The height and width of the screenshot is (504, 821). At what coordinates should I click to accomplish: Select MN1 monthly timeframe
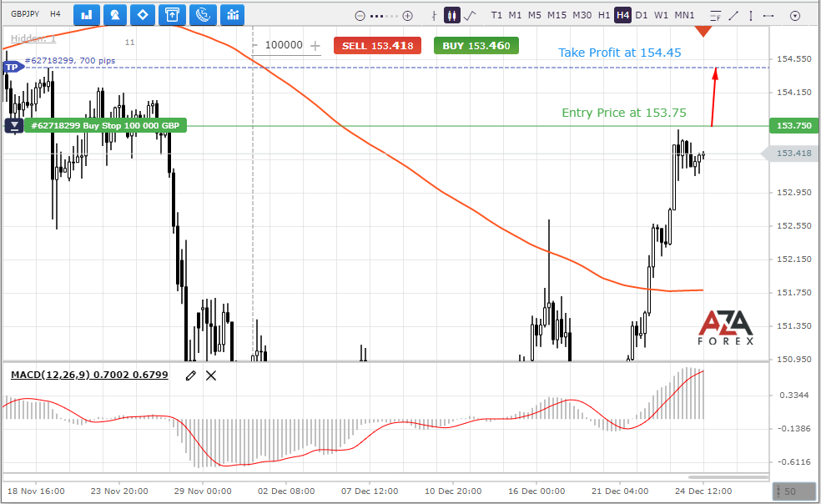684,15
